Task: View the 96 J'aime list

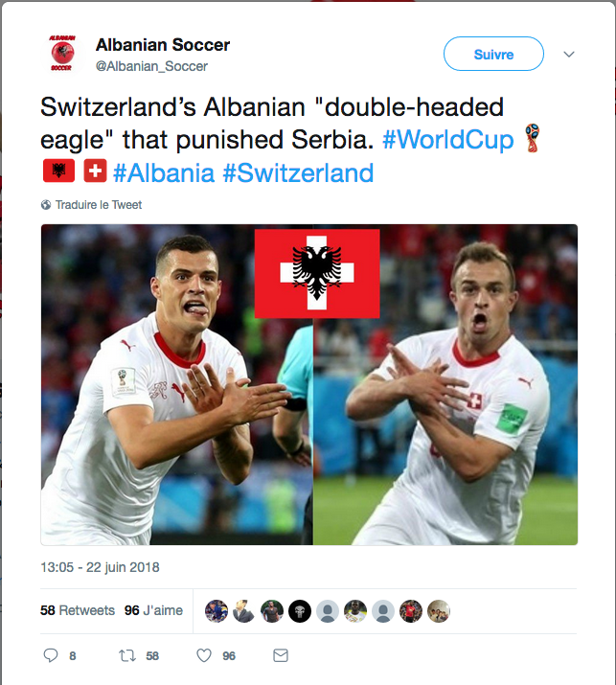Action: (153, 610)
